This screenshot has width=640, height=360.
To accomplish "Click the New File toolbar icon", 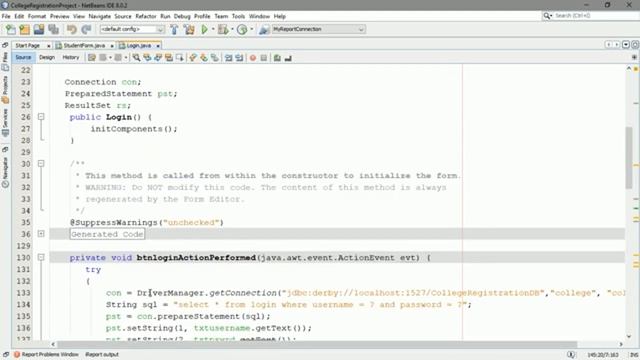I will [x=11, y=29].
